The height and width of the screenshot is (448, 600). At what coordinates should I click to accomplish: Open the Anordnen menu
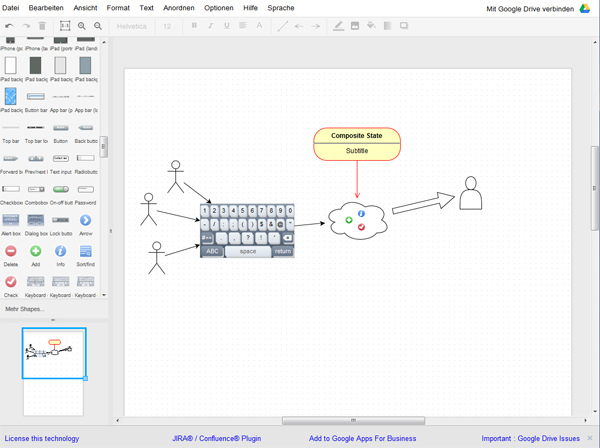(179, 8)
